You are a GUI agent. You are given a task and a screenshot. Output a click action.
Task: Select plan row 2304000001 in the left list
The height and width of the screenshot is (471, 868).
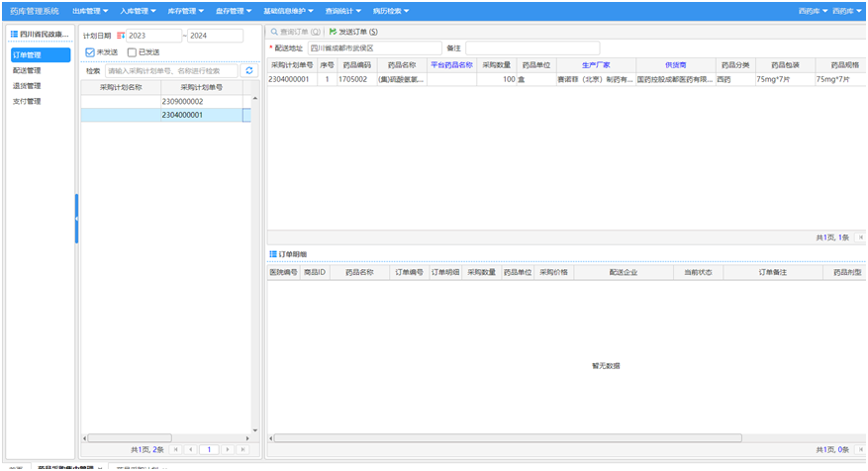coord(166,115)
